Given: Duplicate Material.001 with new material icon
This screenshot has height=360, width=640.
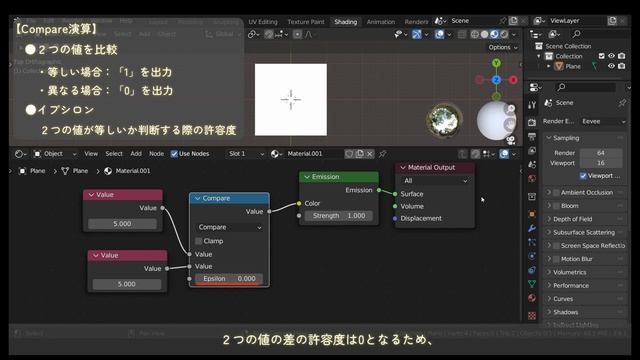Looking at the screenshot, I should pos(360,154).
